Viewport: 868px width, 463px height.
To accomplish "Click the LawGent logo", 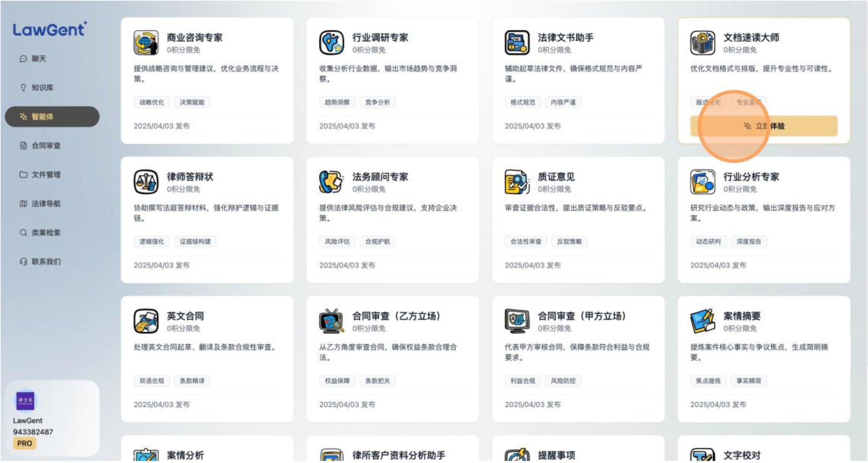I will 49,30.
